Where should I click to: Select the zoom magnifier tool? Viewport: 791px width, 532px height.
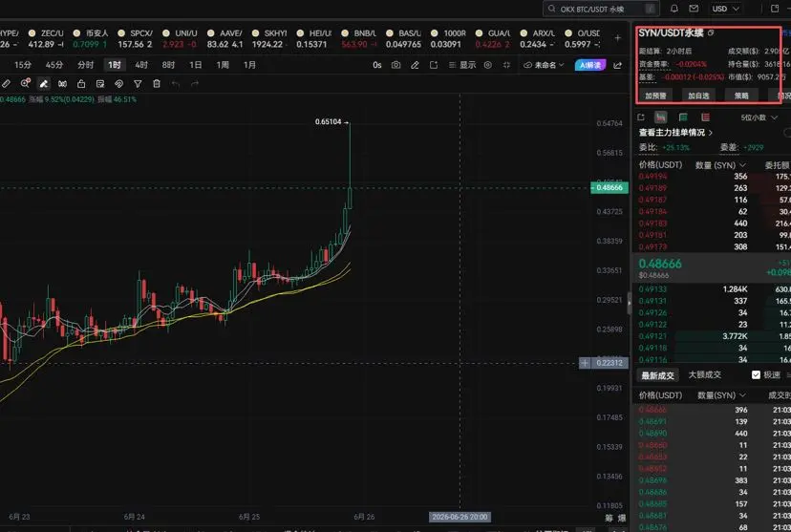pyautogui.click(x=25, y=84)
